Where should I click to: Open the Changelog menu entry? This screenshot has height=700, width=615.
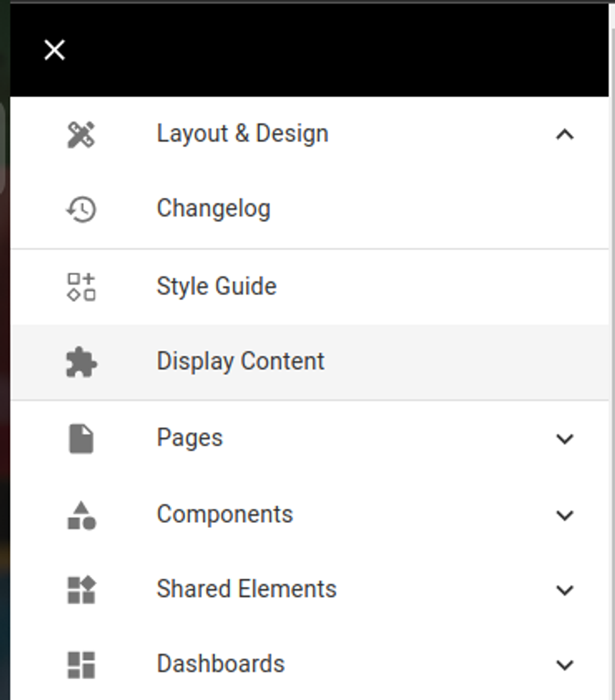[x=214, y=209]
